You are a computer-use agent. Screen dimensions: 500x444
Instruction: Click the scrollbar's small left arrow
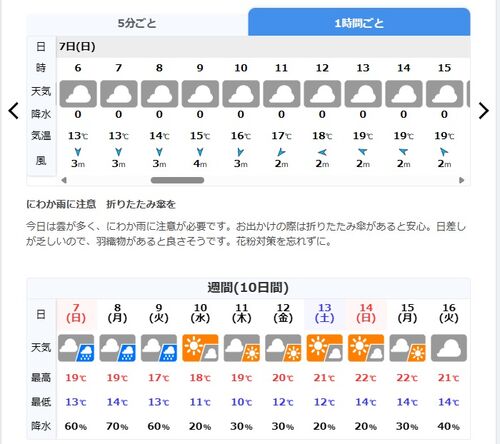pyautogui.click(x=64, y=180)
